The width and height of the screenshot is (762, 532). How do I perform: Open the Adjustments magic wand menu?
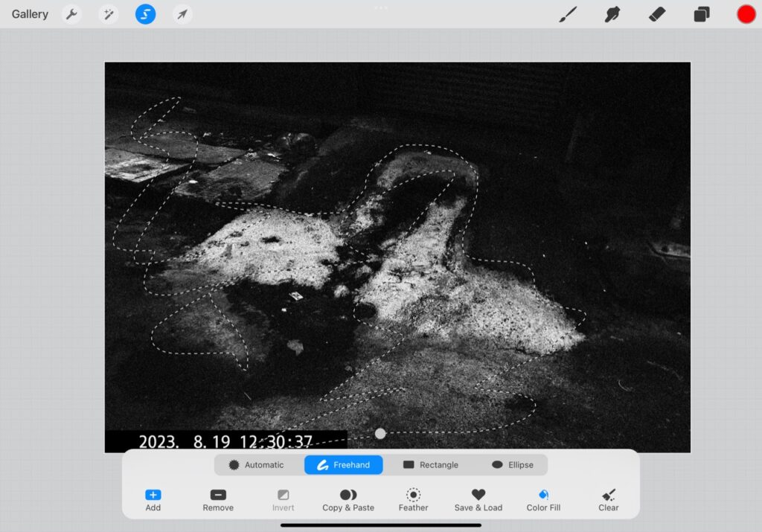[x=109, y=14]
